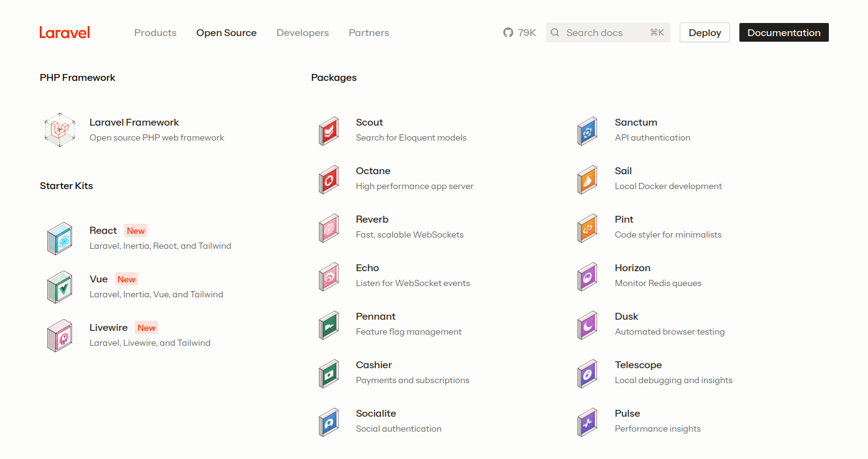Image resolution: width=868 pixels, height=459 pixels.
Task: Click the Vue starter kit icon
Action: point(60,287)
